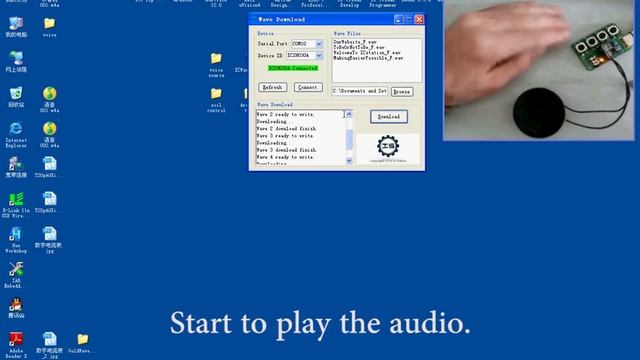The height and width of the screenshot is (360, 640).
Task: Click the green Connected status label
Action: coord(293,68)
